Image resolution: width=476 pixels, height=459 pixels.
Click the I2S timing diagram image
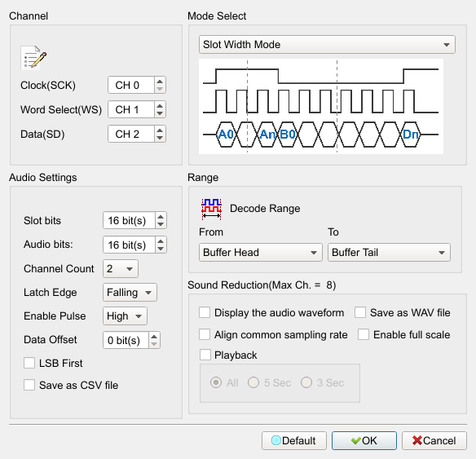(321, 106)
